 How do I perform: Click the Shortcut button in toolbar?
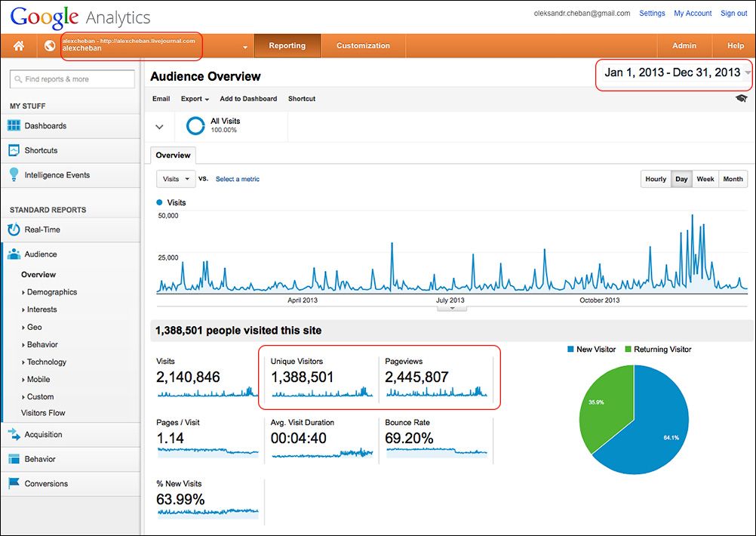click(x=302, y=98)
